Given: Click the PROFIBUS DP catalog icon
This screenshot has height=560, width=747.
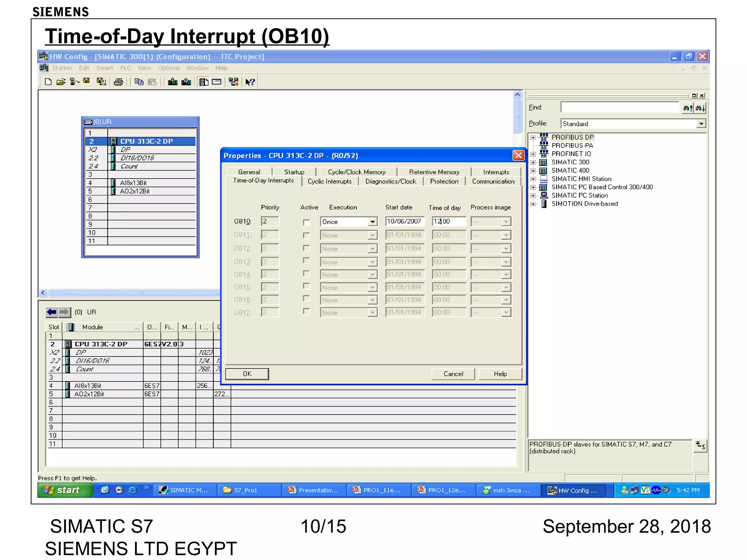Looking at the screenshot, I should 544,137.
